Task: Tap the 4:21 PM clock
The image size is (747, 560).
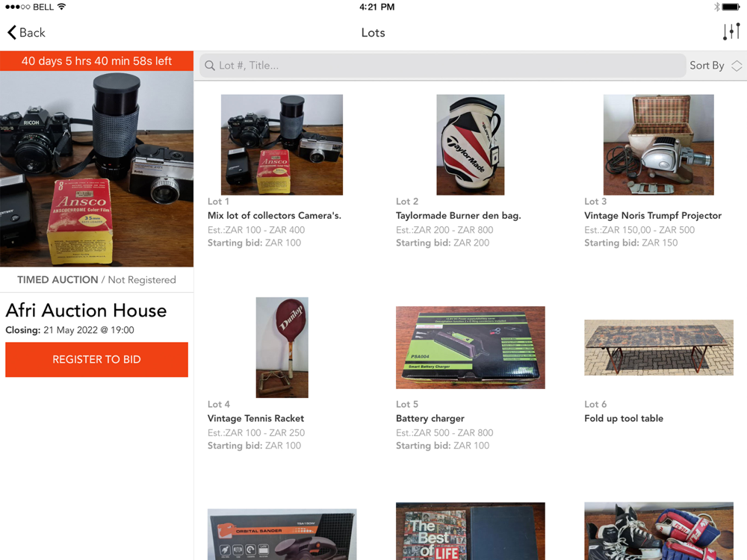Action: pyautogui.click(x=376, y=7)
